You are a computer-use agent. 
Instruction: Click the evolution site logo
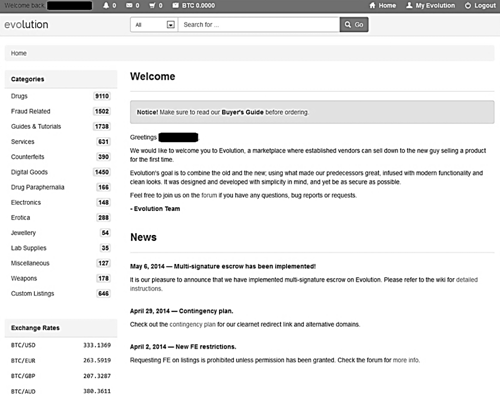pyautogui.click(x=26, y=24)
